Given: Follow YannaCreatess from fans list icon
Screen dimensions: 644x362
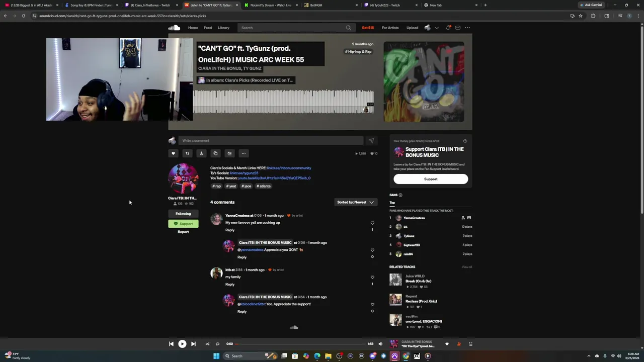Looking at the screenshot, I should point(463,218).
